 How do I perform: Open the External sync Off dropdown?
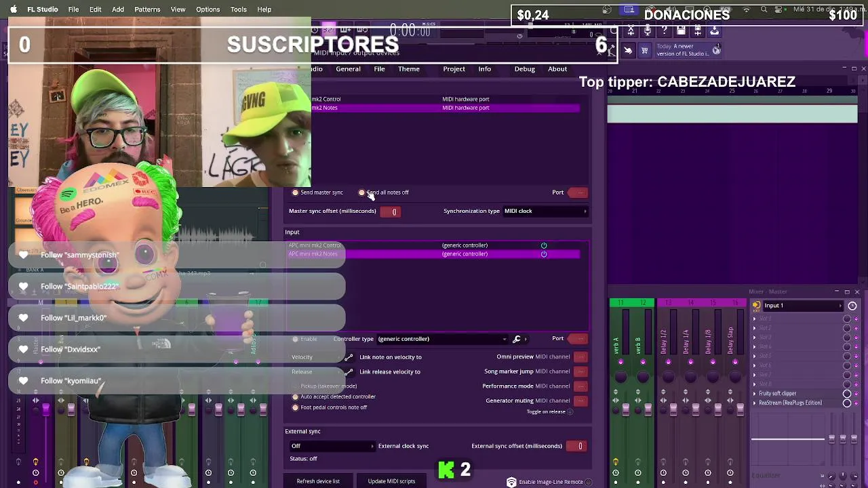[332, 446]
